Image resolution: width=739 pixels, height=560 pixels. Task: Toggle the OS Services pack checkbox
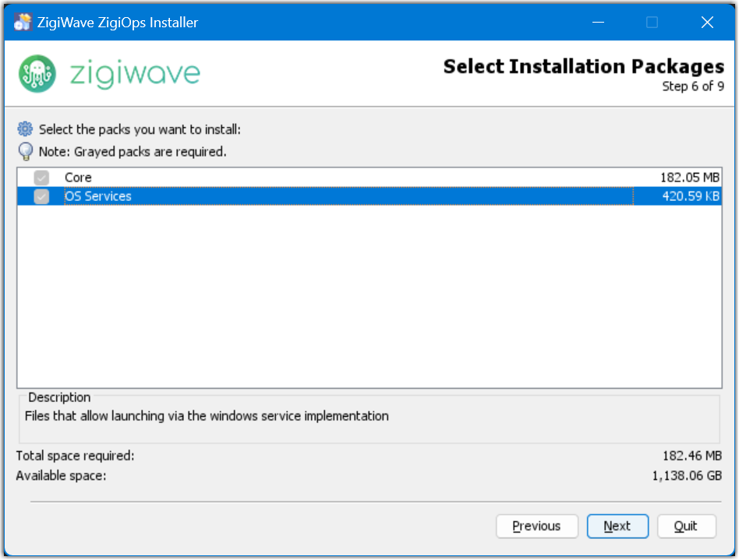point(41,196)
